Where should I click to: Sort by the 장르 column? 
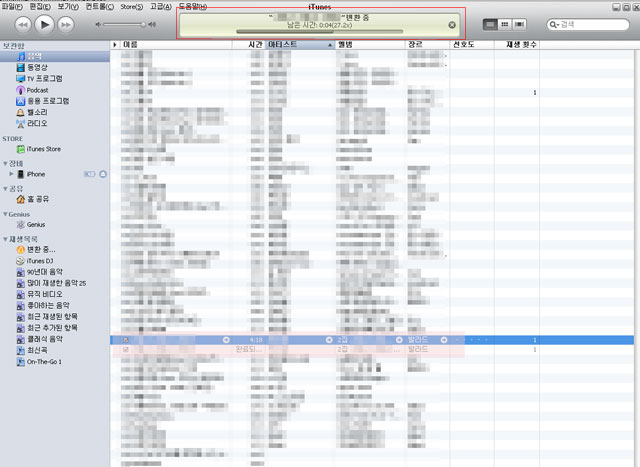click(427, 44)
